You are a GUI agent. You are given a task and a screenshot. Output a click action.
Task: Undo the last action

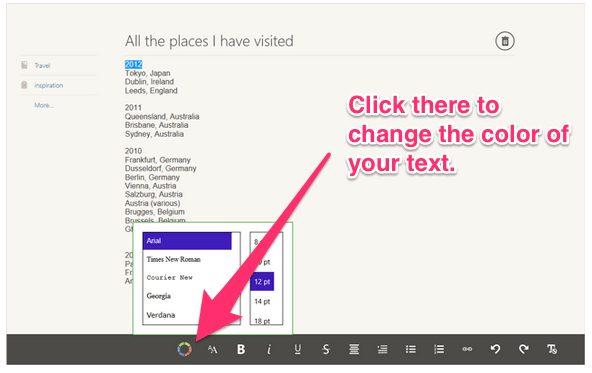[x=495, y=349]
